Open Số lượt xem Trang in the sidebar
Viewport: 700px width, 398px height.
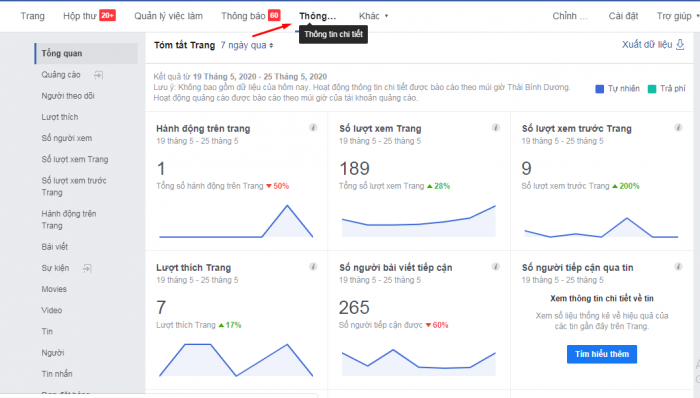[x=75, y=159]
